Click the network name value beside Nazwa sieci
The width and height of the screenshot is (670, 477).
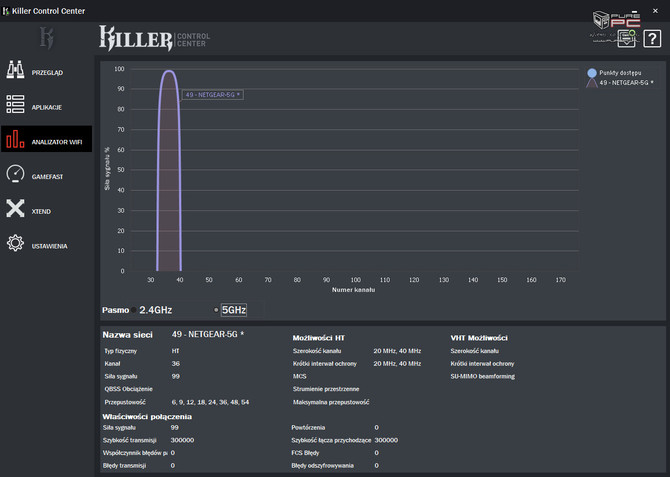[x=208, y=334]
